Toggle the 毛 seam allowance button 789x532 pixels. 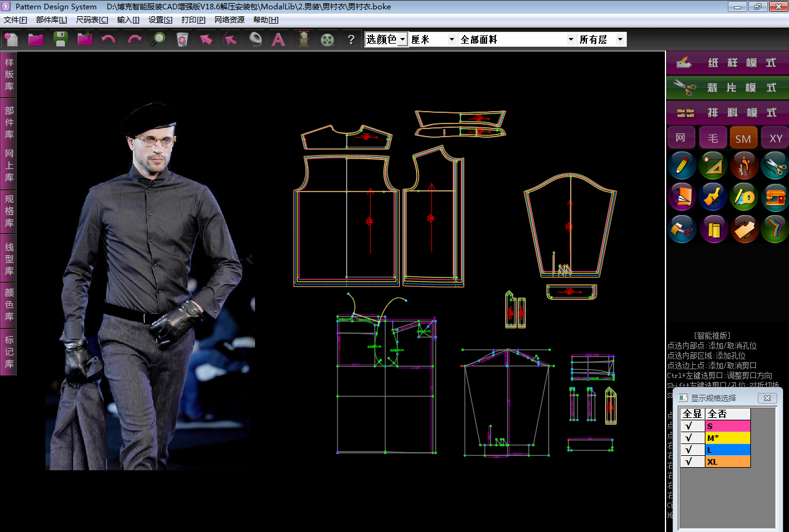712,138
